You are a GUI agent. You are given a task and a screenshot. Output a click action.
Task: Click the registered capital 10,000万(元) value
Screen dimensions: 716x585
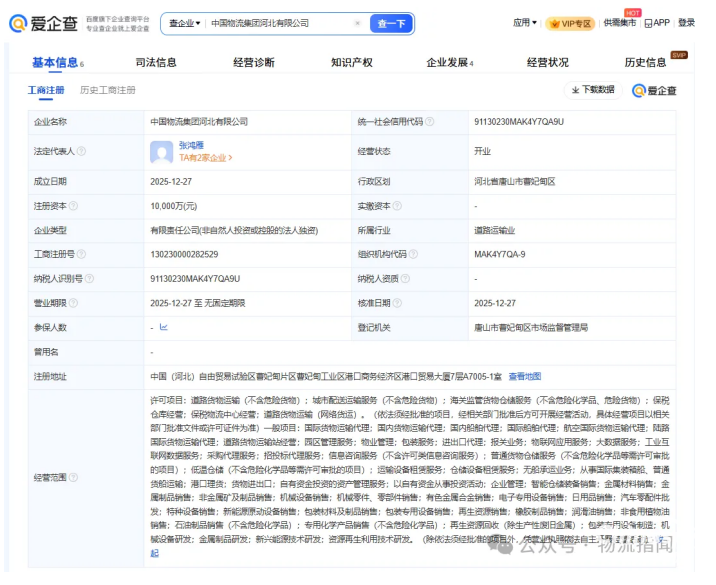click(x=174, y=206)
